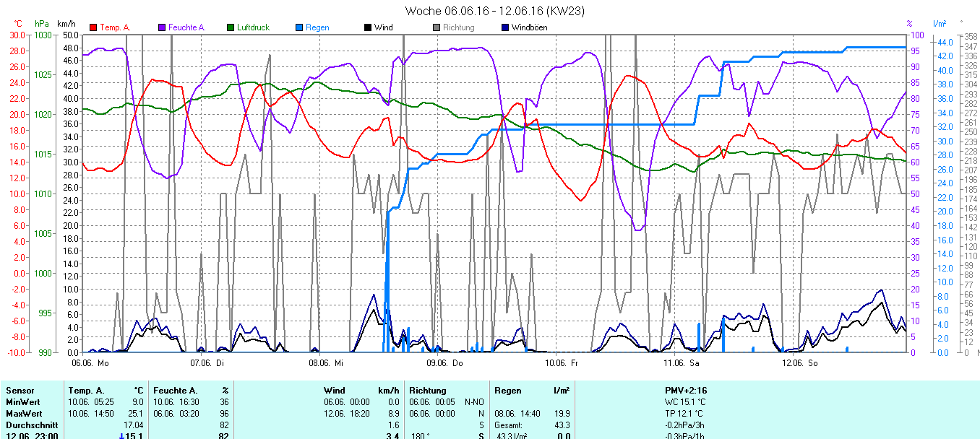980x439 pixels.
Task: Click the red Temp. A. legend square
Action: tap(93, 27)
